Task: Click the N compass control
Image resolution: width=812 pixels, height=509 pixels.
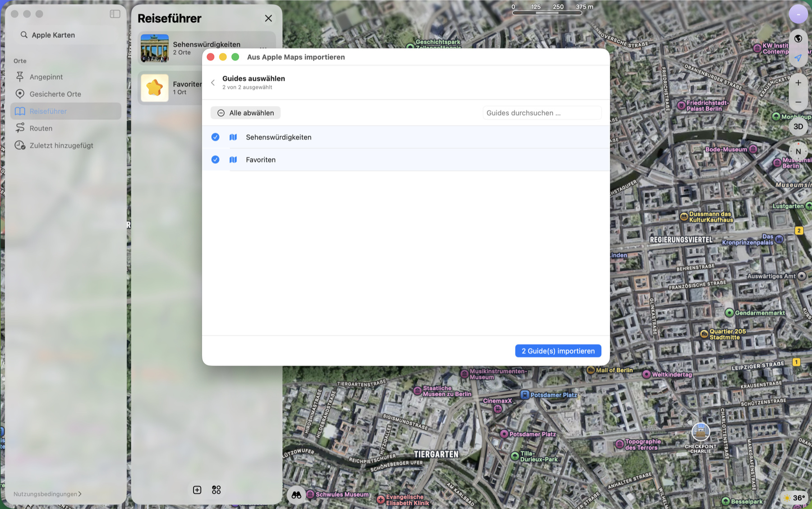Action: point(798,151)
